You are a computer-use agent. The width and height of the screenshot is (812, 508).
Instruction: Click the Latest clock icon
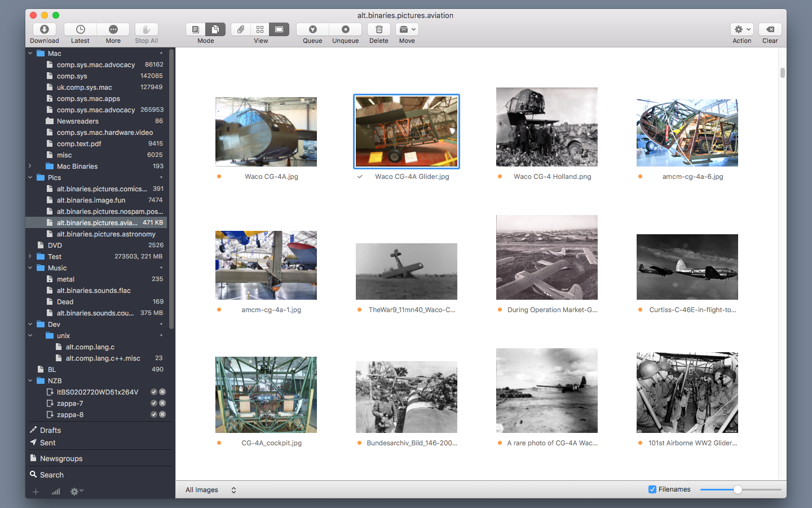pos(81,29)
